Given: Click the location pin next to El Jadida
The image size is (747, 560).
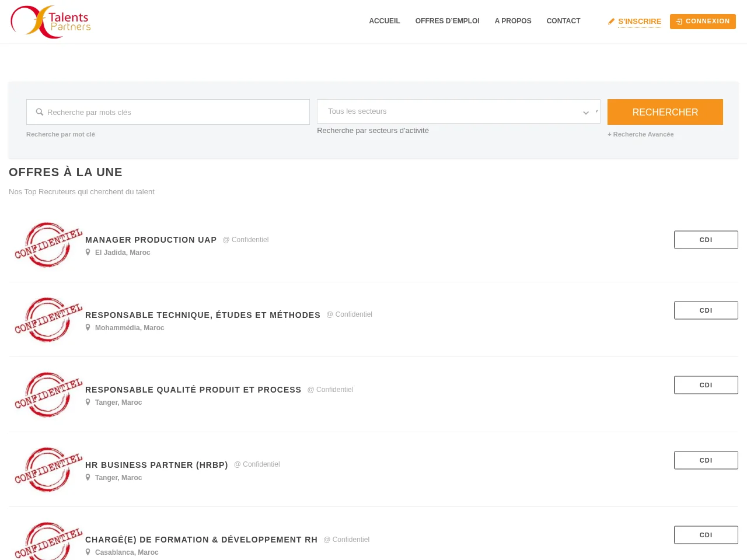Looking at the screenshot, I should point(88,253).
